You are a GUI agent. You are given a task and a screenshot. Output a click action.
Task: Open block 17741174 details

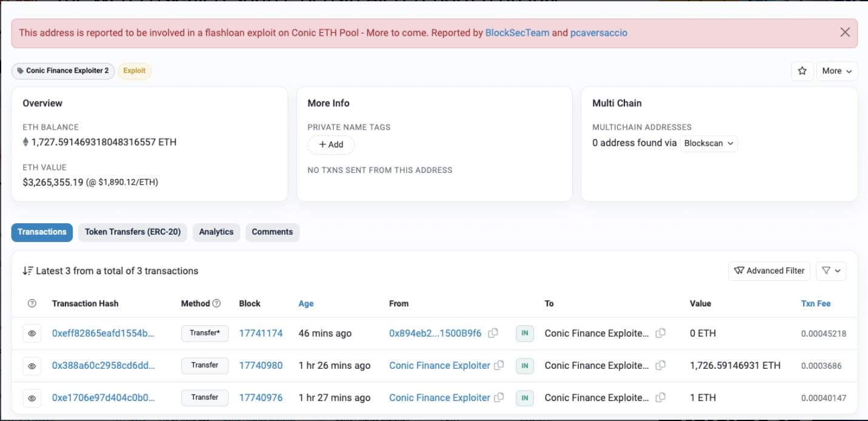261,333
